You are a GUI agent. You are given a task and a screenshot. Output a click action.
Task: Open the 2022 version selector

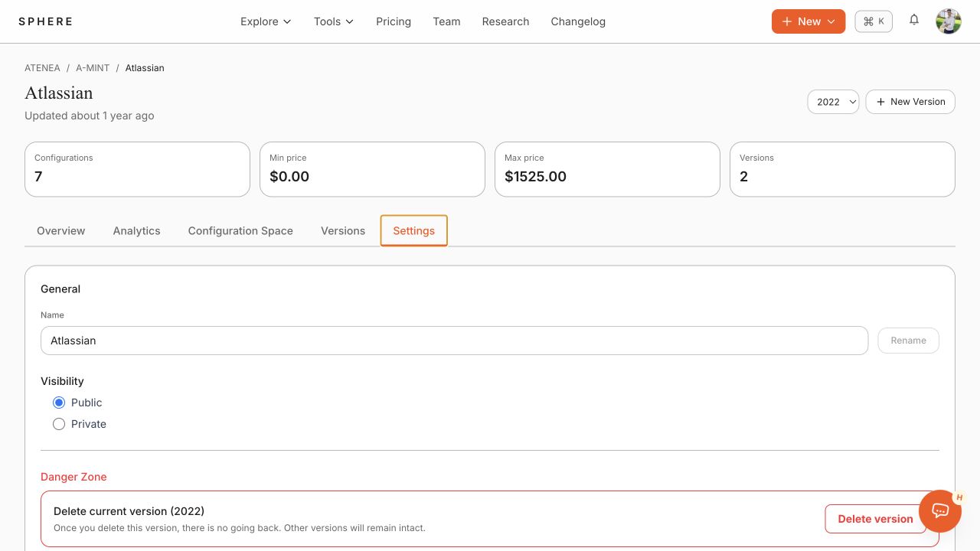pyautogui.click(x=833, y=102)
